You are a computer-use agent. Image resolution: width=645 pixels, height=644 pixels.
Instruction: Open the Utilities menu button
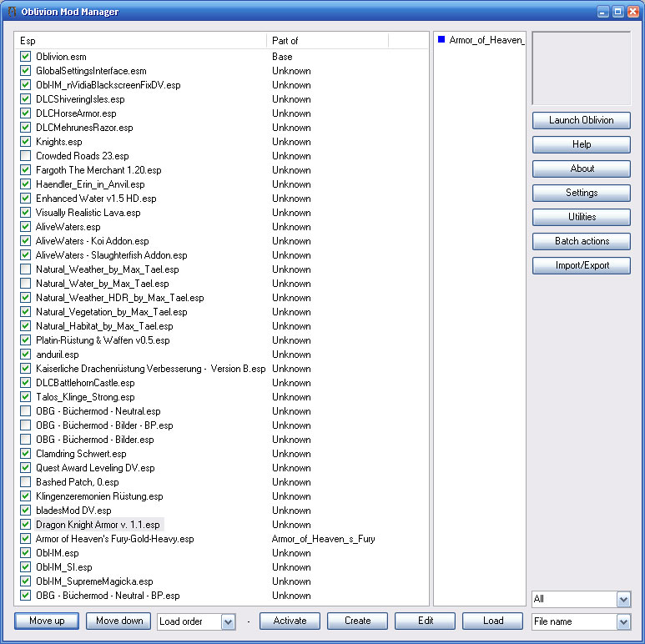tap(582, 217)
